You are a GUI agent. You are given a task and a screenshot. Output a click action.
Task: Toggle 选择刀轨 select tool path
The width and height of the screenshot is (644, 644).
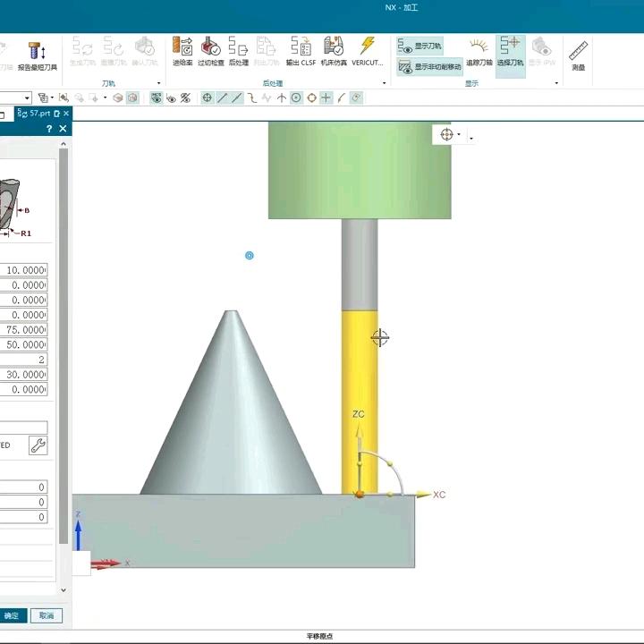(510, 52)
